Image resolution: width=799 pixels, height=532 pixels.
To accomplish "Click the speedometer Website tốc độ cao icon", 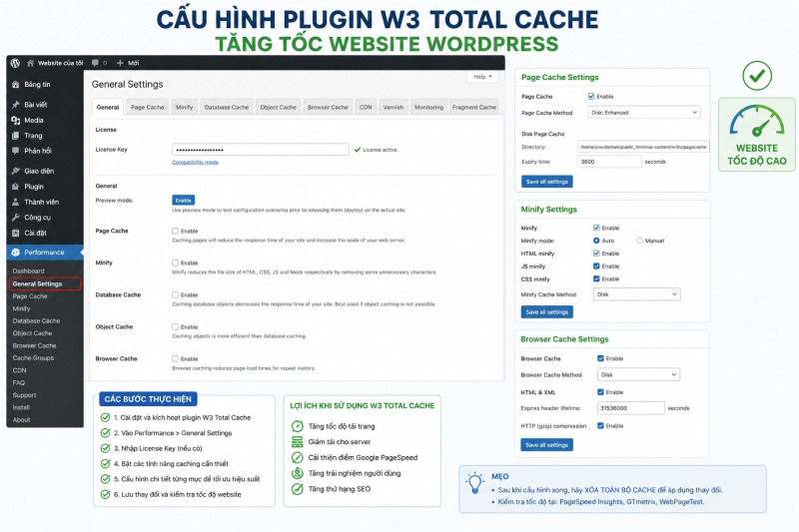I will click(x=757, y=121).
